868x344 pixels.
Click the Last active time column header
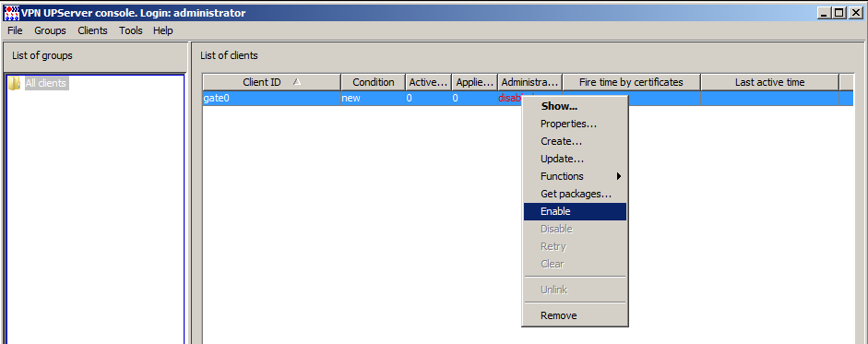[x=769, y=82]
